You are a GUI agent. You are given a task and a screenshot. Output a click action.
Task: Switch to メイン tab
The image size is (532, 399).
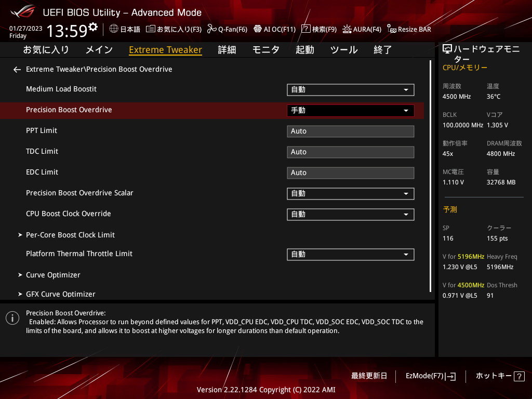tap(99, 50)
